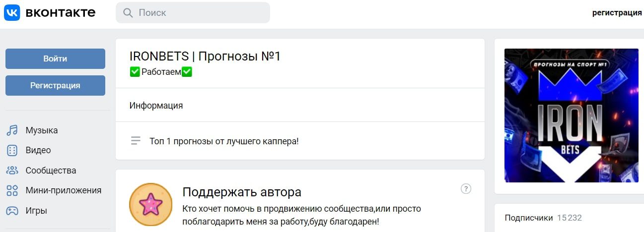Click the Поддержать автора heading
The height and width of the screenshot is (232, 644).
241,192
